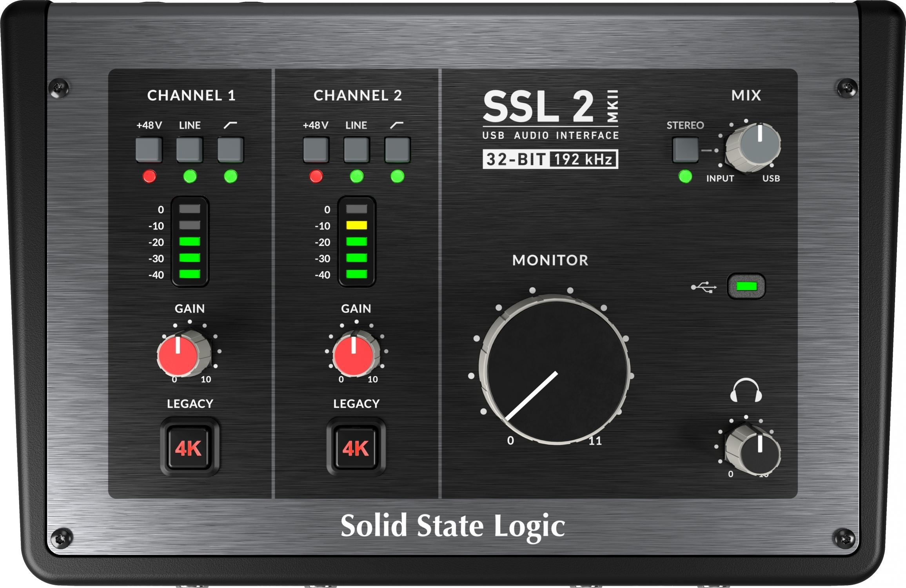The image size is (906, 588).
Task: Click the Channel 2 red GAIN knob
Action: click(354, 356)
